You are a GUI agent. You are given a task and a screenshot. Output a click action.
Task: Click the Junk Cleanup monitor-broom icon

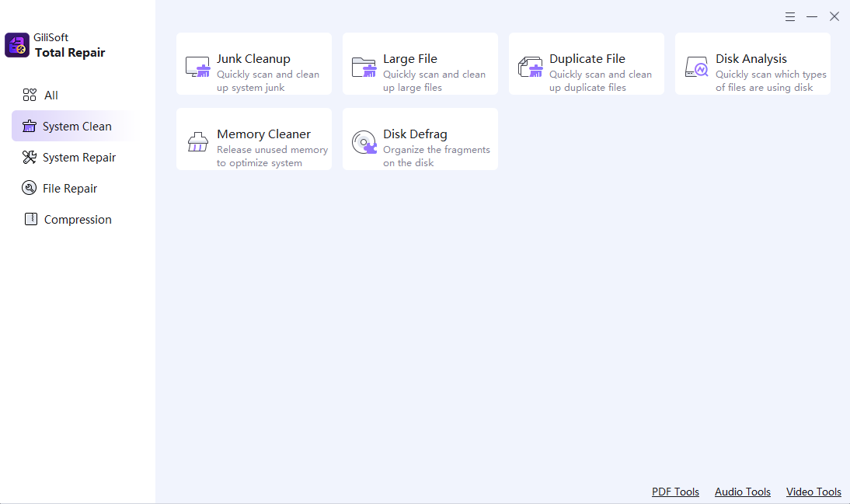click(x=197, y=67)
